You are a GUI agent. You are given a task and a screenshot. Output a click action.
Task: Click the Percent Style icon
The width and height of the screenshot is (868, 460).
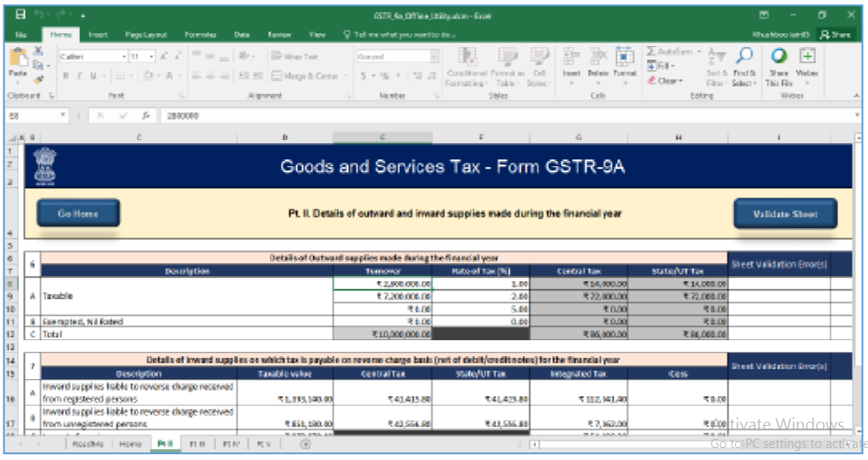(384, 76)
